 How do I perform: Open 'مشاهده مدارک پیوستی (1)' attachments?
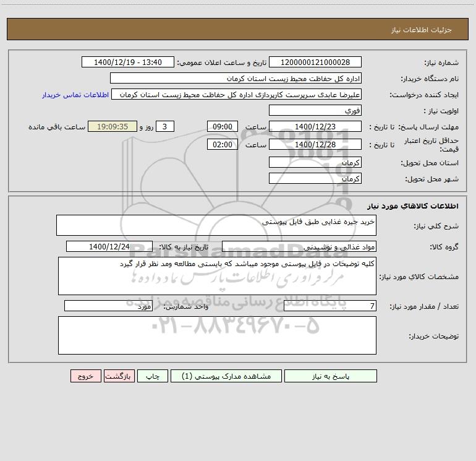pos(226,376)
